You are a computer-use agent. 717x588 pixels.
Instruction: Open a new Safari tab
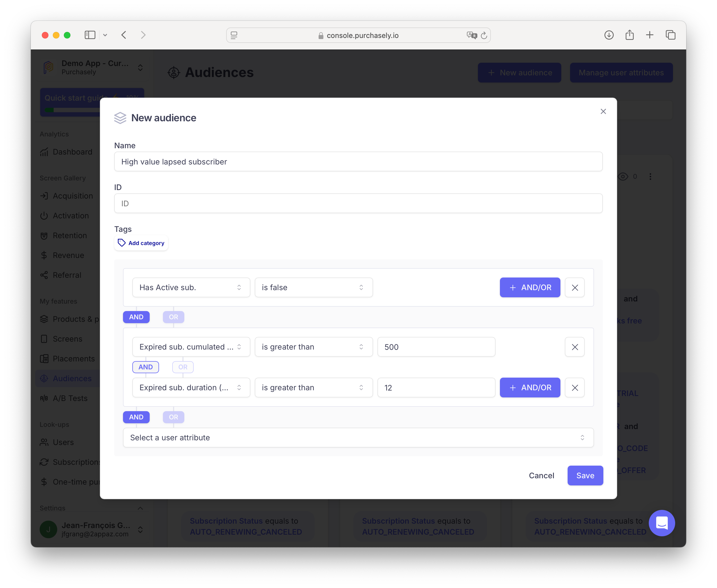click(x=649, y=35)
